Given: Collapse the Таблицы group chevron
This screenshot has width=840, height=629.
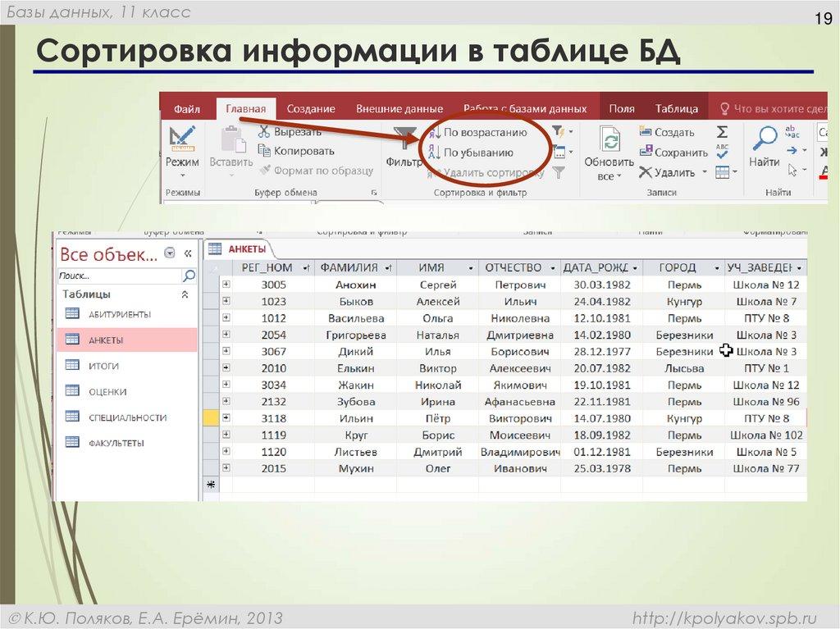Looking at the screenshot, I should (x=185, y=294).
